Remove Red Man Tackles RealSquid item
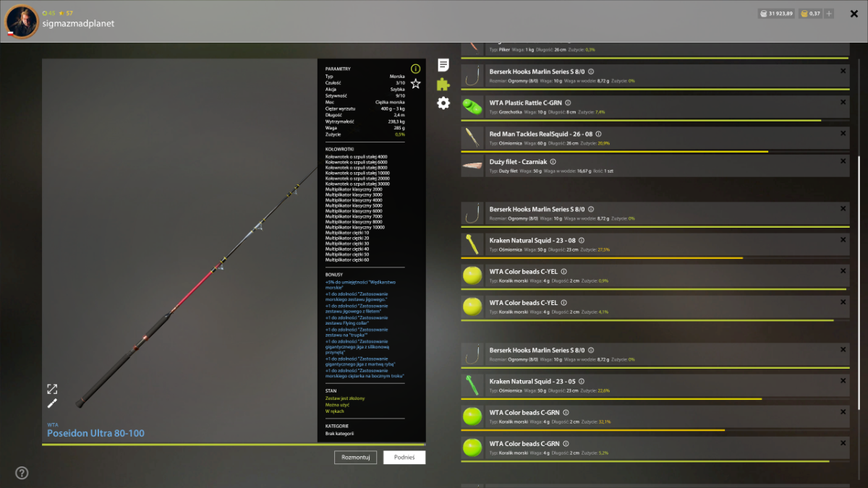 tap(843, 133)
